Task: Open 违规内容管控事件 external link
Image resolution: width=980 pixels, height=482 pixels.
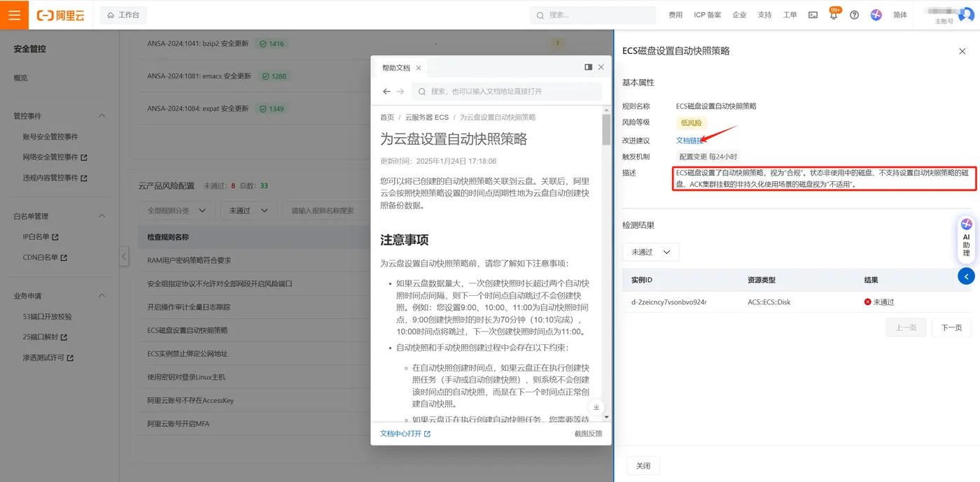Action: click(55, 178)
